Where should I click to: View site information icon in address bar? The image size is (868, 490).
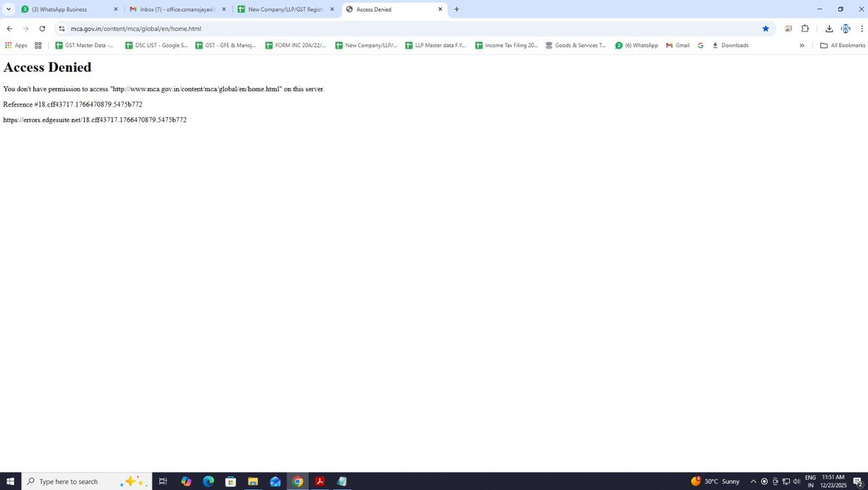[62, 28]
